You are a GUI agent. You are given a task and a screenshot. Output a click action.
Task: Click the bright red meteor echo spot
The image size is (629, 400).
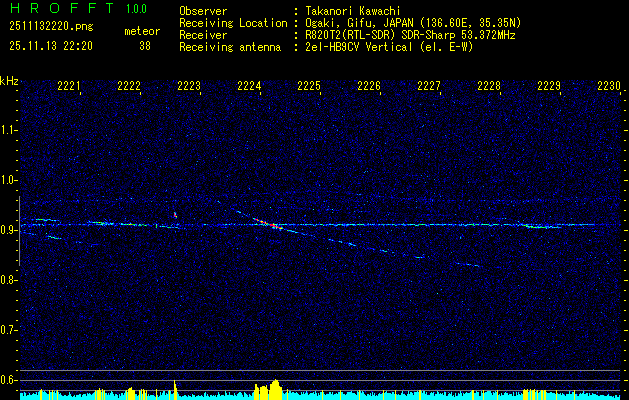(x=273, y=225)
